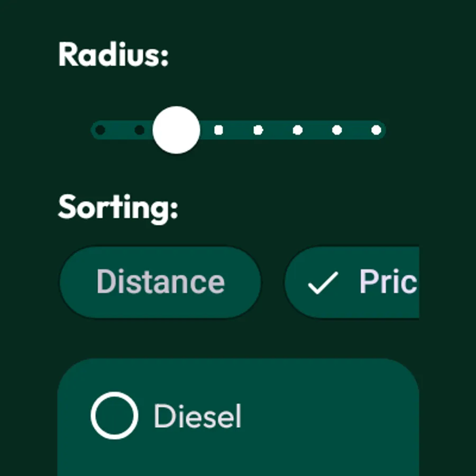This screenshot has width=476, height=476.
Task: Click the Sorting heading label
Action: pyautogui.click(x=118, y=209)
